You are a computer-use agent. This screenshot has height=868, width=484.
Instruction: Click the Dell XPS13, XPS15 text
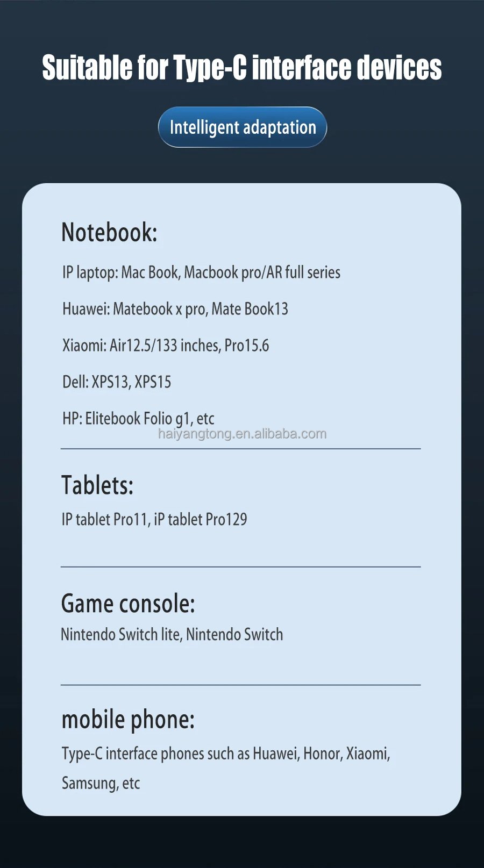(x=117, y=382)
